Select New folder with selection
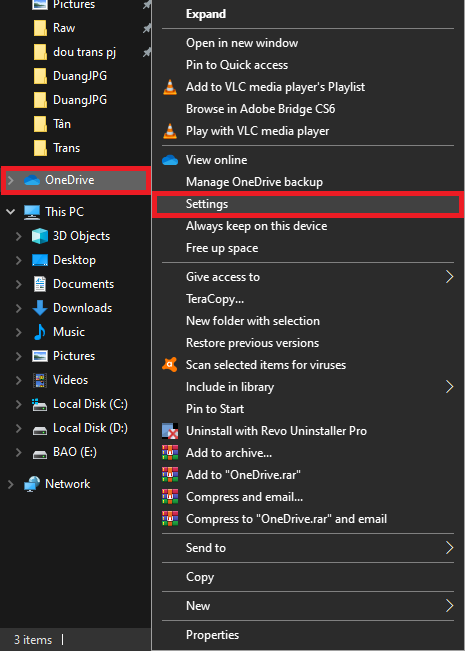This screenshot has height=651, width=465. 308,321
